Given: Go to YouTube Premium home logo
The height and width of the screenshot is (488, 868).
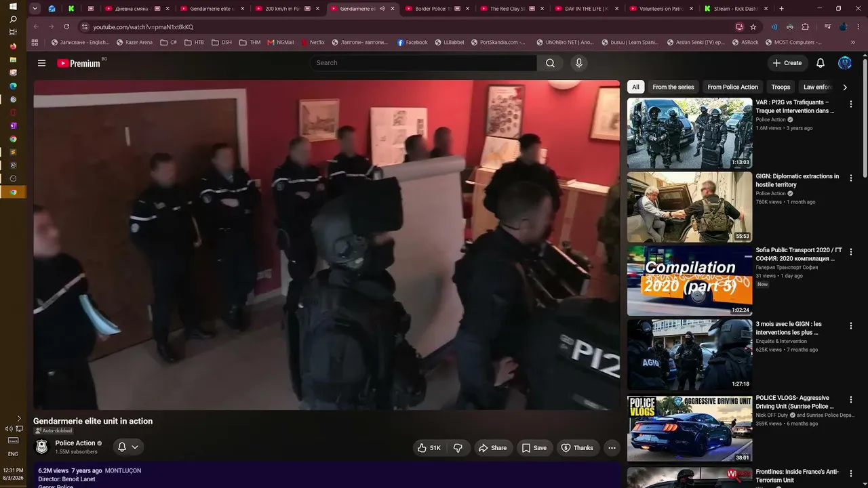Looking at the screenshot, I should tap(79, 63).
